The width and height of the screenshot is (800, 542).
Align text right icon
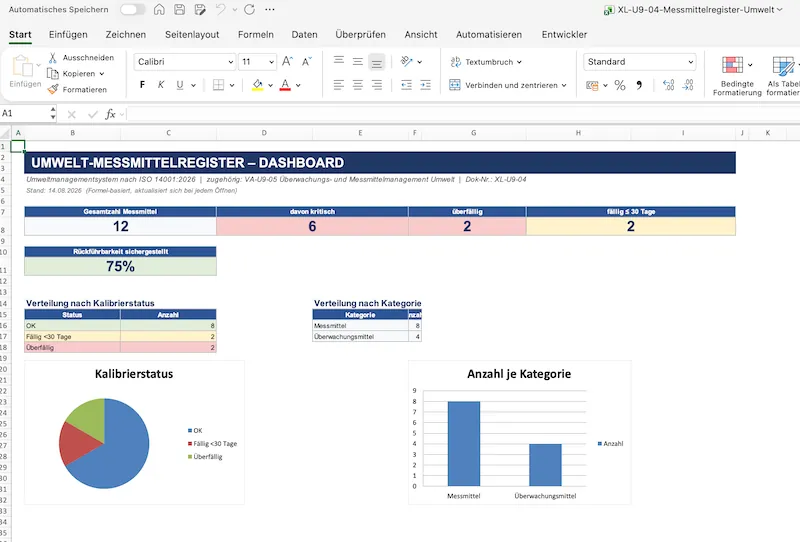pyautogui.click(x=377, y=85)
